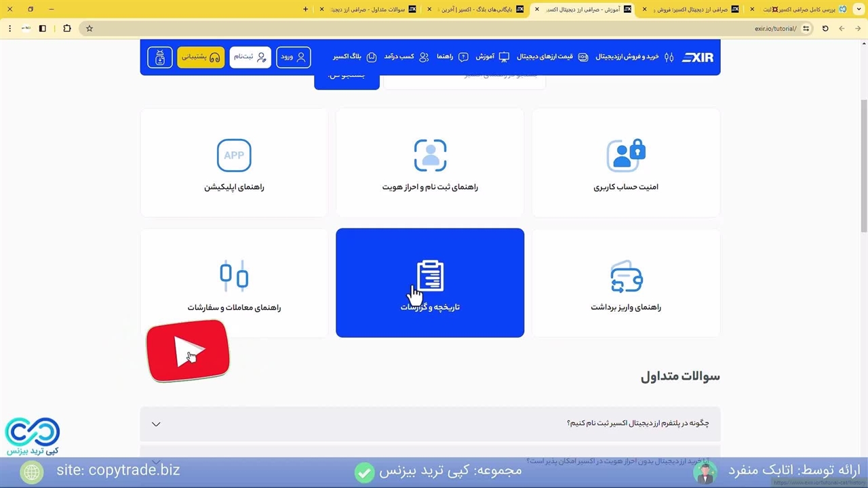Open the trades and orders guide card
Screen dimensions: 868x488
pyautogui.click(x=234, y=283)
